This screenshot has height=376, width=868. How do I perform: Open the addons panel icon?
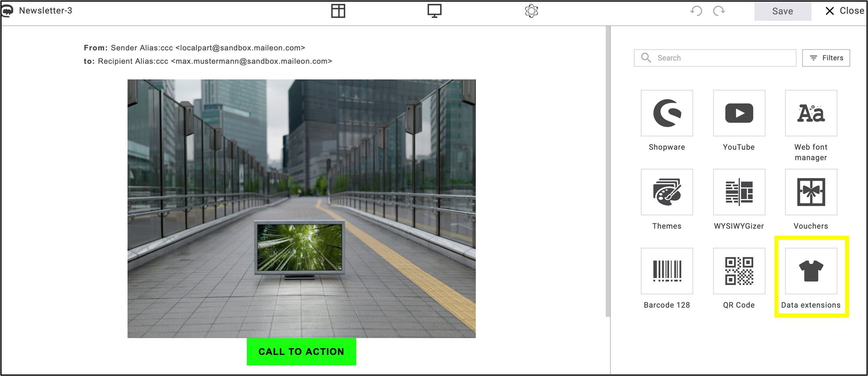point(531,11)
